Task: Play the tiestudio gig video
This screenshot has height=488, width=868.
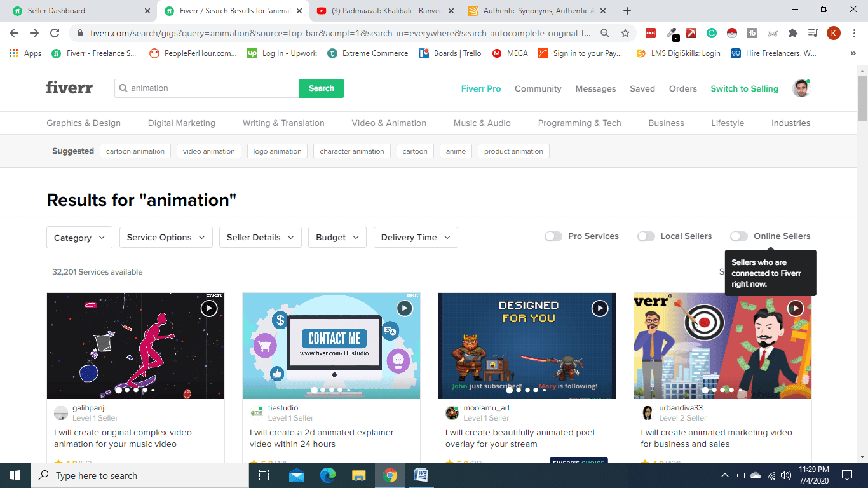Action: pyautogui.click(x=405, y=308)
